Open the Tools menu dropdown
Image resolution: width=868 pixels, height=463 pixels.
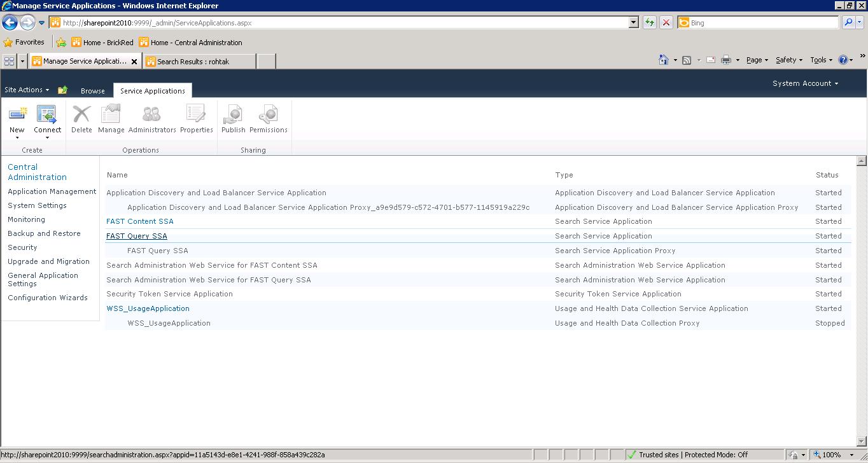[x=821, y=60]
